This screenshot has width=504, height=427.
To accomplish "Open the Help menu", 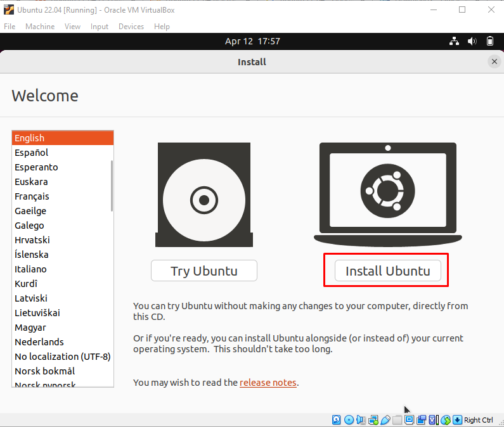I will pyautogui.click(x=162, y=27).
